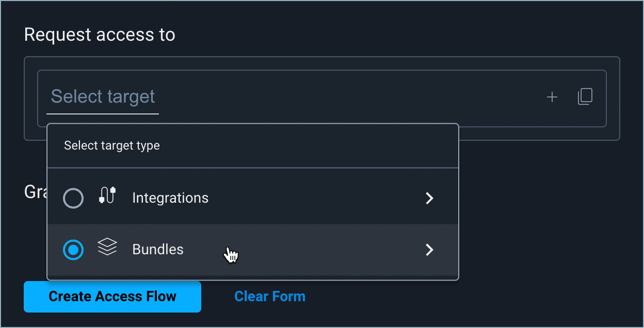
Task: Choose the Integrations label in menu
Action: click(x=170, y=198)
